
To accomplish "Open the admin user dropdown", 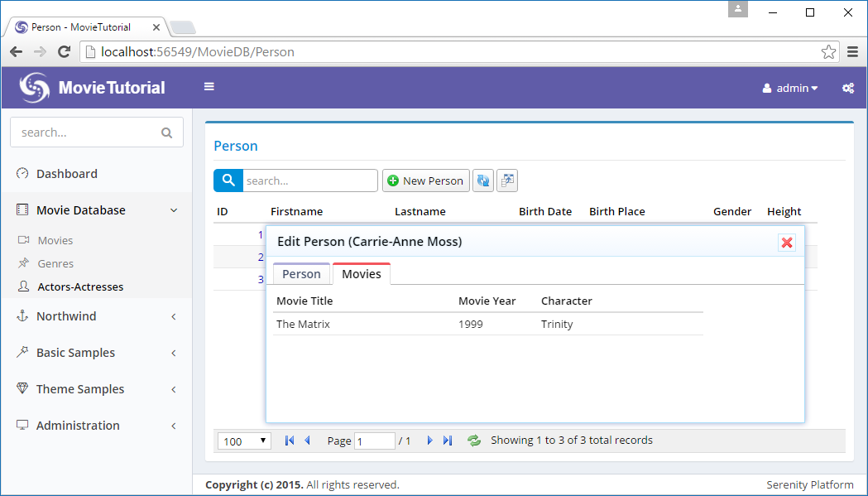I will click(790, 88).
